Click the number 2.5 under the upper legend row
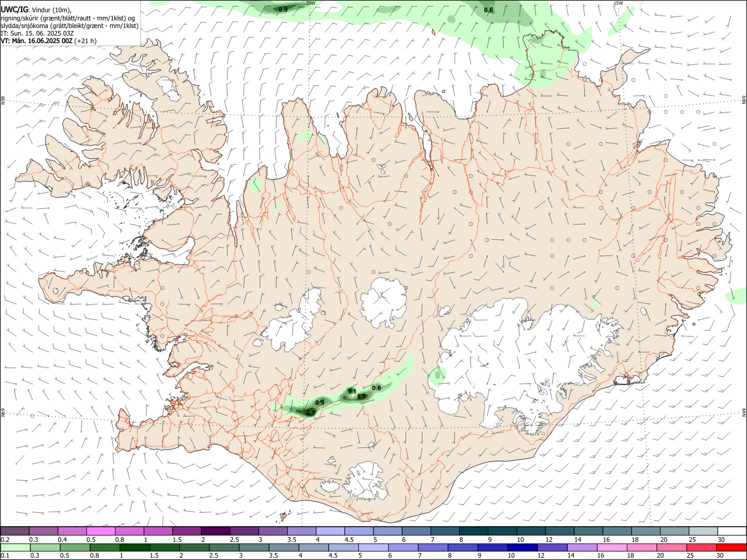747x560 pixels. [x=234, y=540]
